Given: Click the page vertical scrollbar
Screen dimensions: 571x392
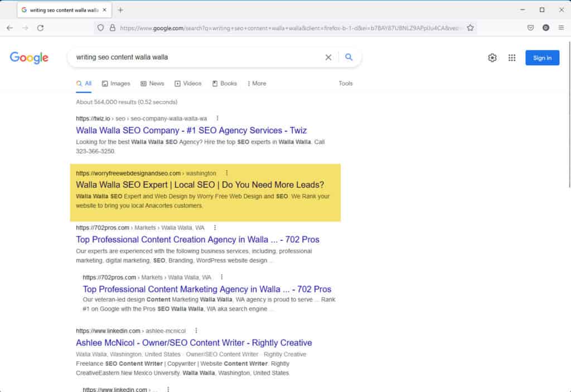Looking at the screenshot, I should point(569,115).
